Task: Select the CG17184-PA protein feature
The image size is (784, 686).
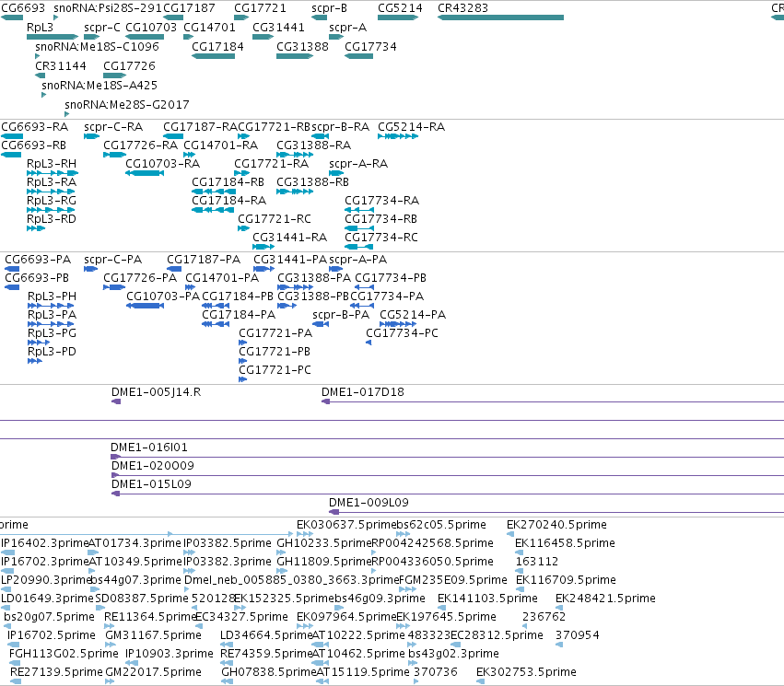Action: [216, 324]
